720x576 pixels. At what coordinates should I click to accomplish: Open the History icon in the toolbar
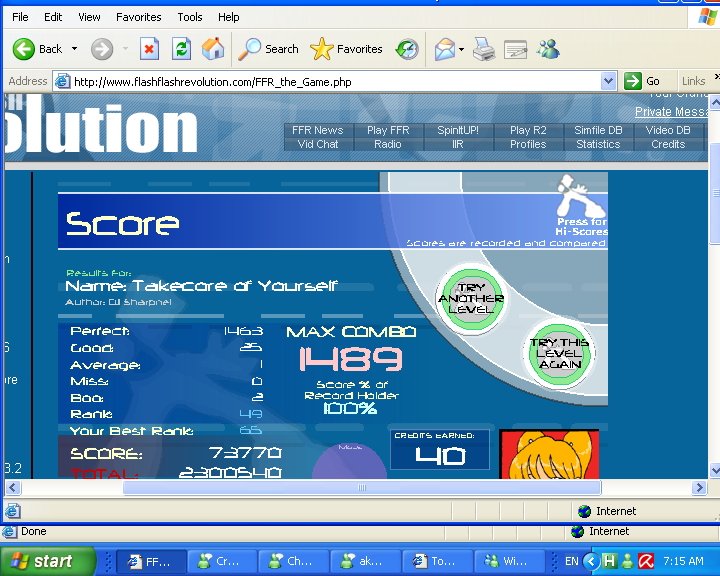[x=407, y=49]
